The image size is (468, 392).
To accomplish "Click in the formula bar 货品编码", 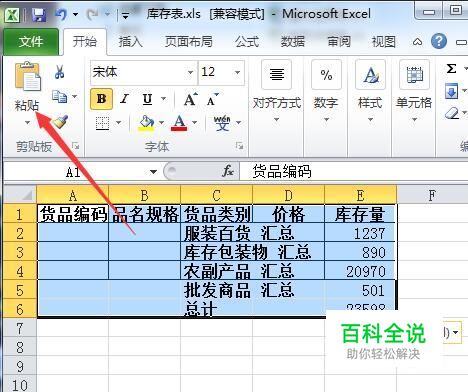I will point(353,172).
